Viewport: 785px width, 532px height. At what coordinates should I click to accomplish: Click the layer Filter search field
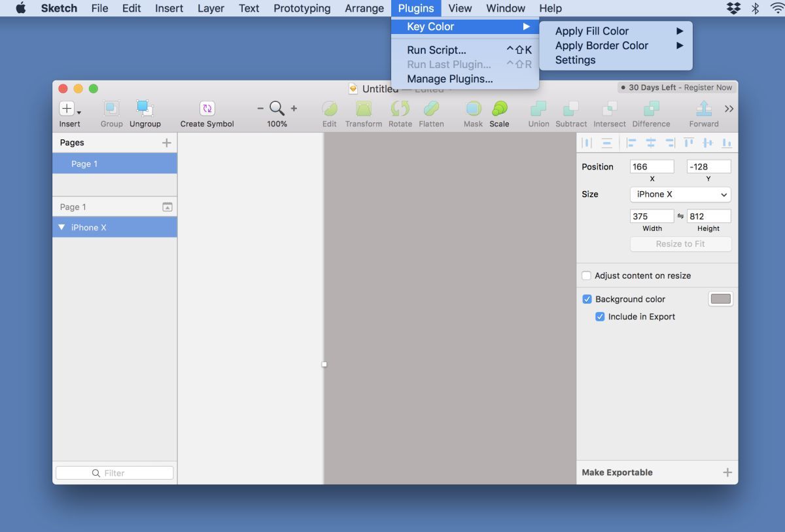point(114,472)
